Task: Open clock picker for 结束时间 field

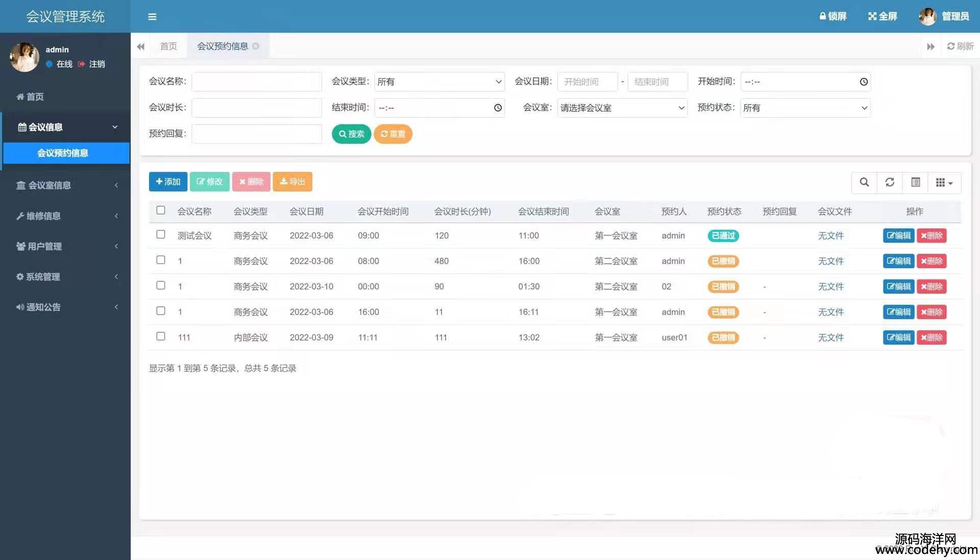Action: 498,108
